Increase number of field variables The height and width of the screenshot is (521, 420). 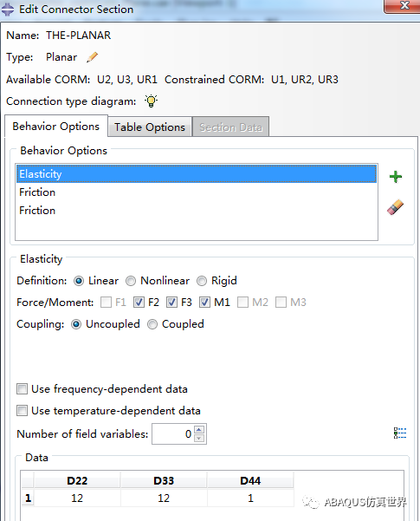point(199,430)
